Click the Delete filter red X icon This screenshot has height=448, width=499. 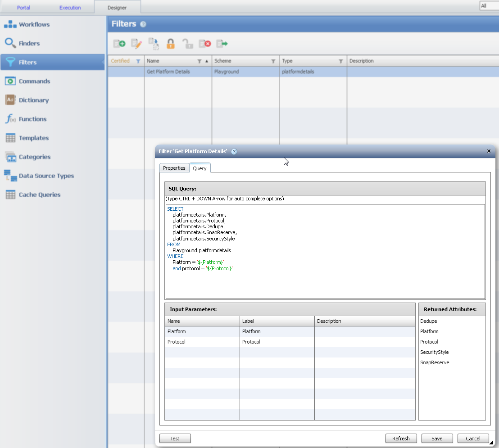point(205,44)
